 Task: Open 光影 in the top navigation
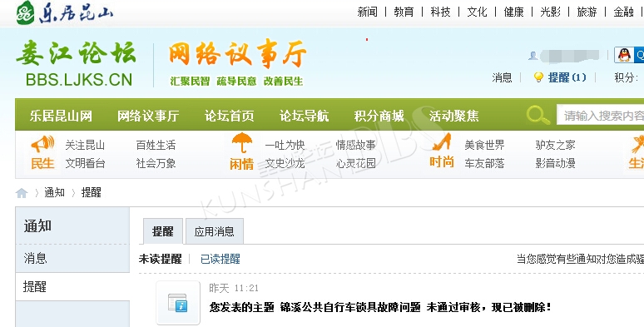coord(550,12)
